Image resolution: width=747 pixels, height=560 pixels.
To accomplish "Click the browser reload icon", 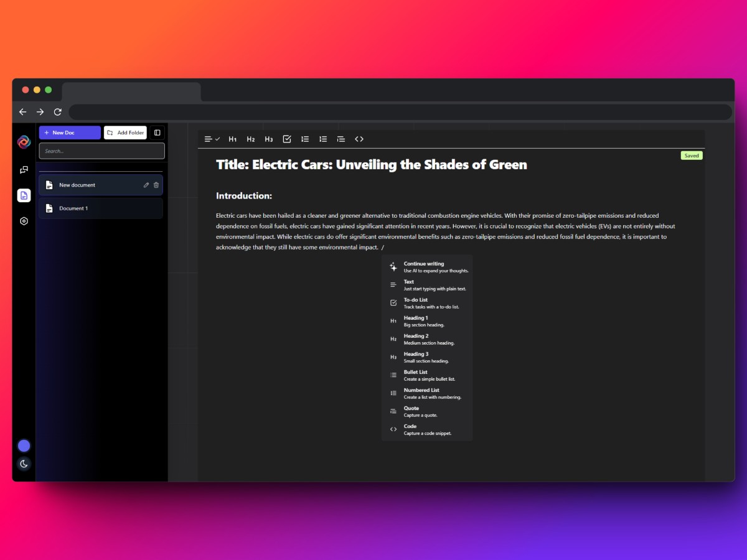I will (x=58, y=112).
